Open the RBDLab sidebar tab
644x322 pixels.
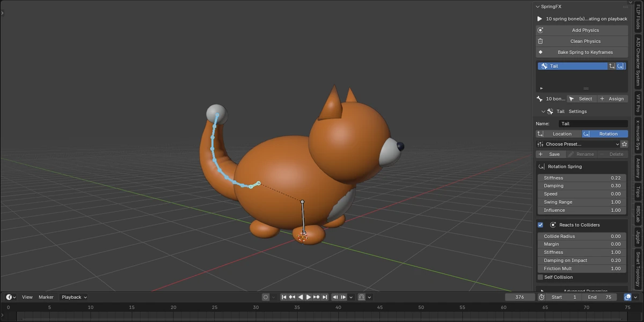638,214
